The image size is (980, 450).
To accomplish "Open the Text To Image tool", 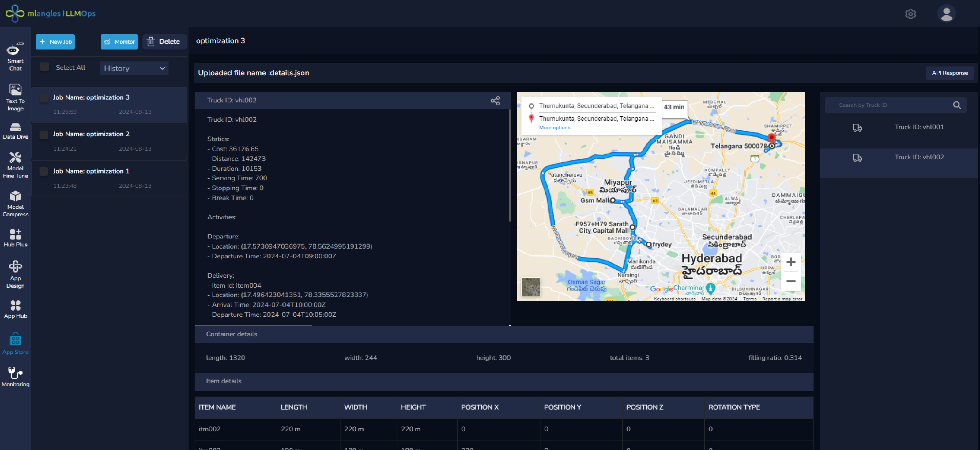I will point(15,97).
